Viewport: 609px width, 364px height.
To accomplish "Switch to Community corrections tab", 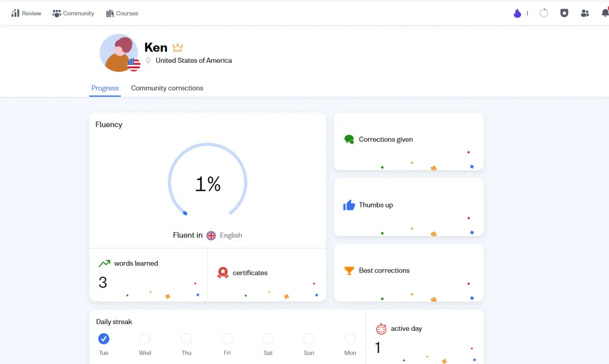I will pos(167,88).
